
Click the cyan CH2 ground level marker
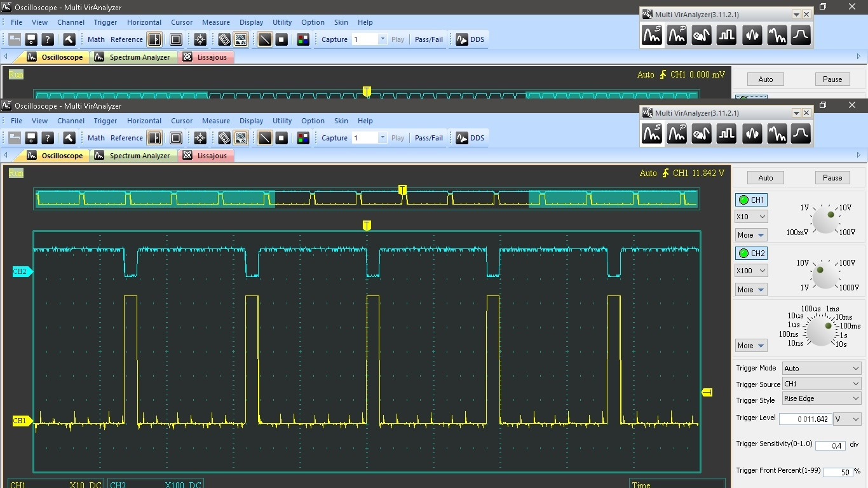(x=22, y=271)
